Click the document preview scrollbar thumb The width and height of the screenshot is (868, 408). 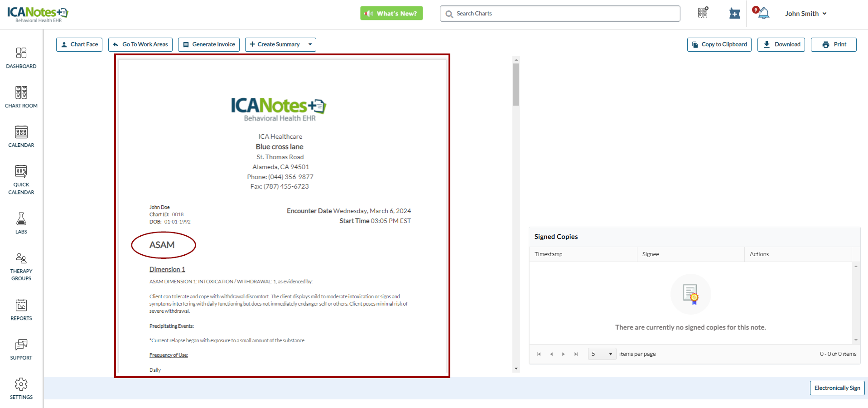[x=516, y=84]
